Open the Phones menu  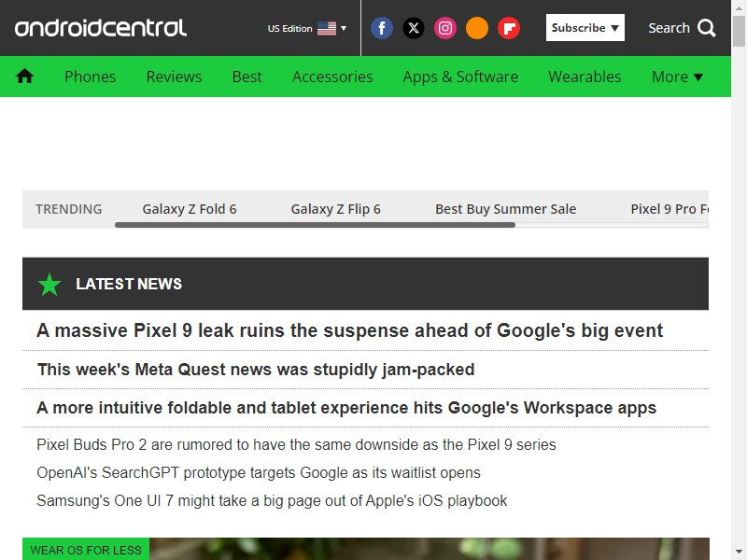pyautogui.click(x=90, y=77)
